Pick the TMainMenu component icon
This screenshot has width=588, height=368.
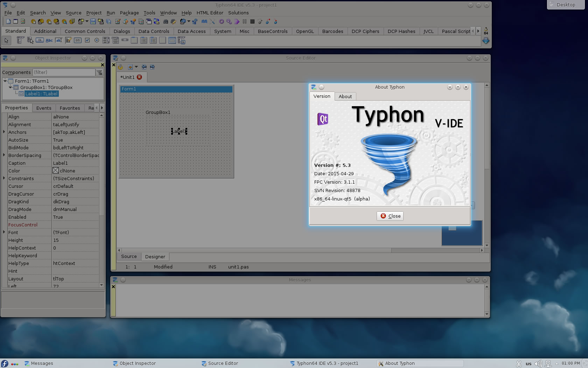click(x=20, y=40)
